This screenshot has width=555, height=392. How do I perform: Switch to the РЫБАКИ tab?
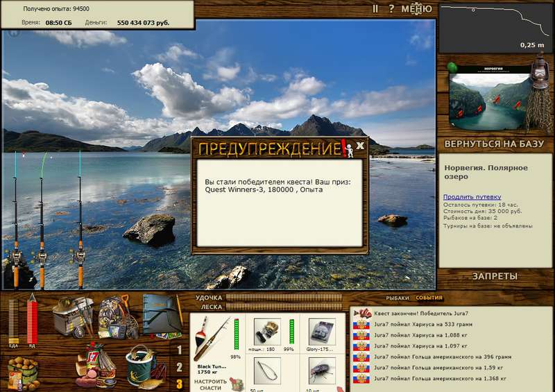[x=397, y=298]
